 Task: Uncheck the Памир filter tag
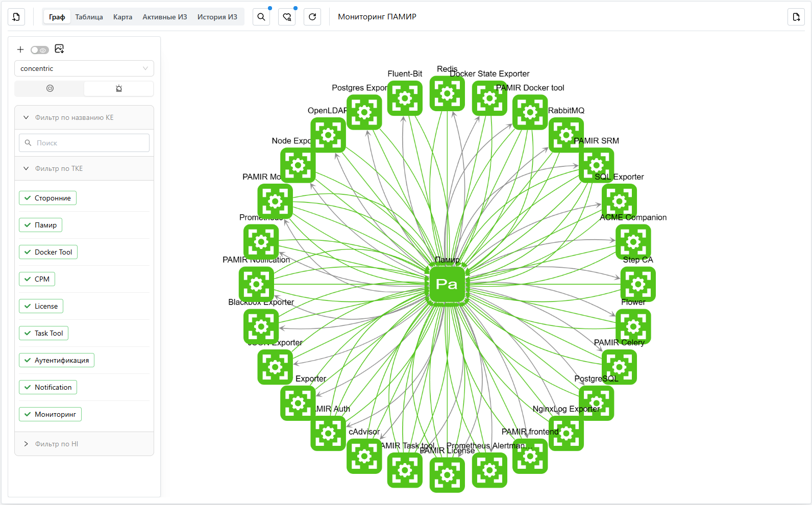coord(40,225)
